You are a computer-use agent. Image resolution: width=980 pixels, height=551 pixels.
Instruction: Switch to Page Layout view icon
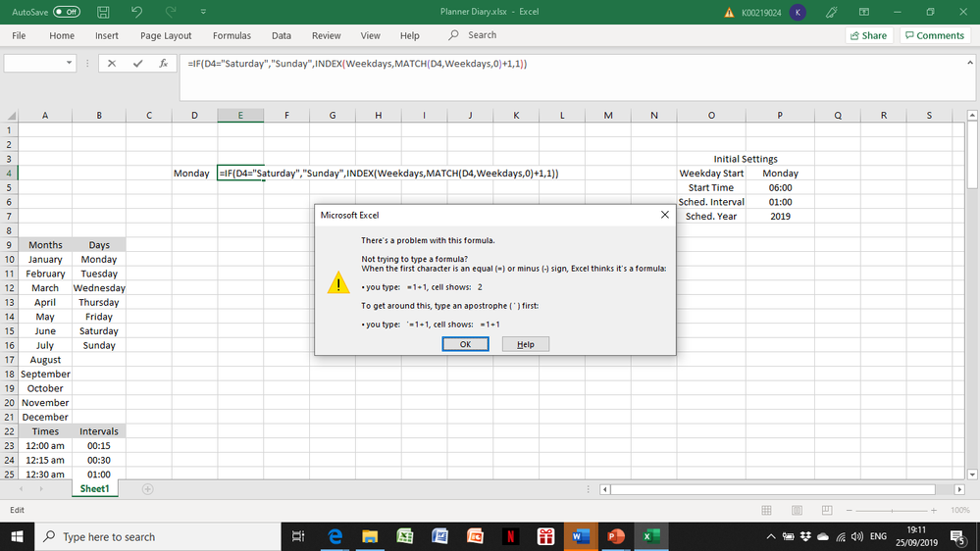pyautogui.click(x=797, y=511)
